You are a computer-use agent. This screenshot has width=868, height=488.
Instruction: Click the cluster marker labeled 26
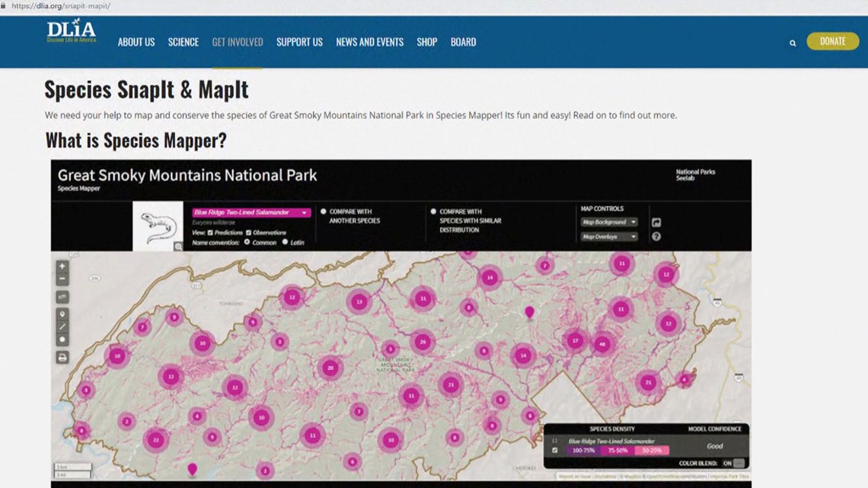click(423, 342)
